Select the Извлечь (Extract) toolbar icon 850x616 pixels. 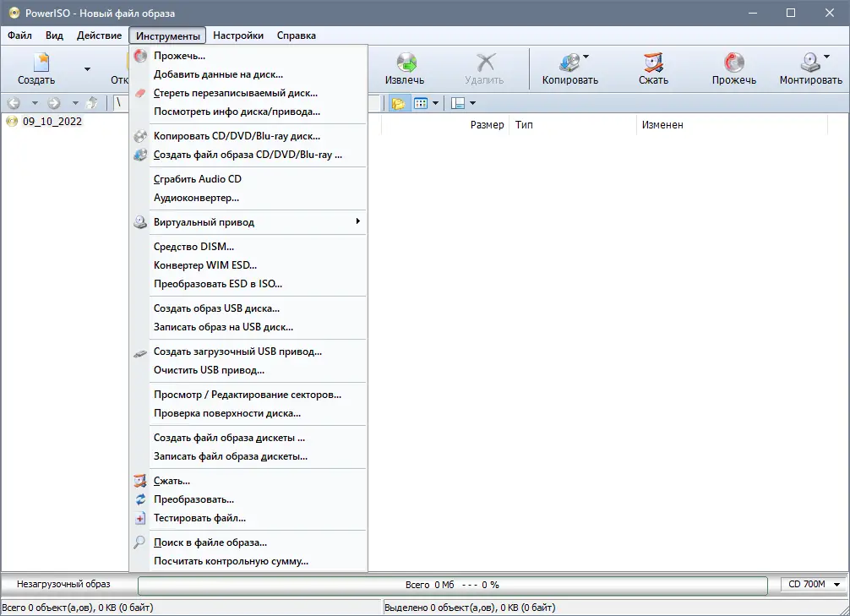(x=406, y=68)
